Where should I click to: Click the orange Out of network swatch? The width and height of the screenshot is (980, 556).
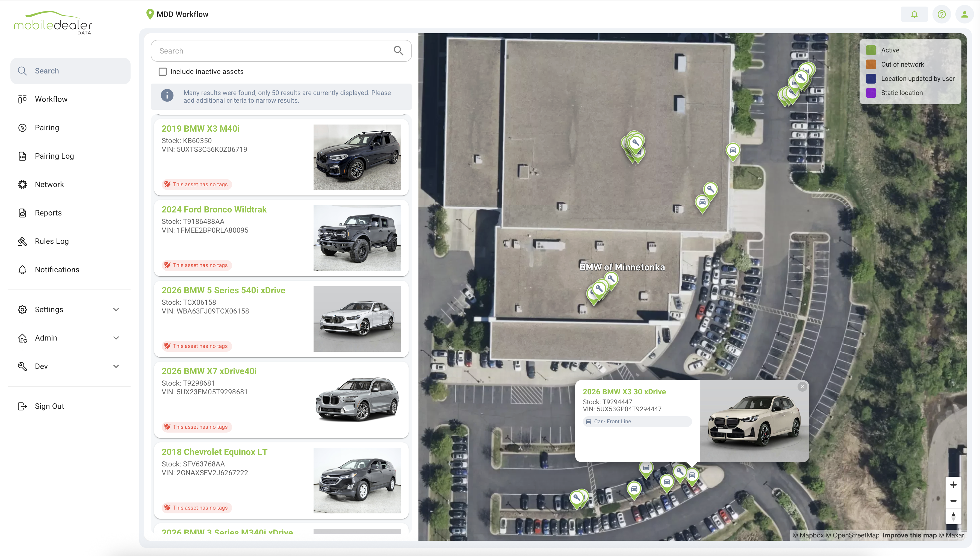tap(871, 64)
